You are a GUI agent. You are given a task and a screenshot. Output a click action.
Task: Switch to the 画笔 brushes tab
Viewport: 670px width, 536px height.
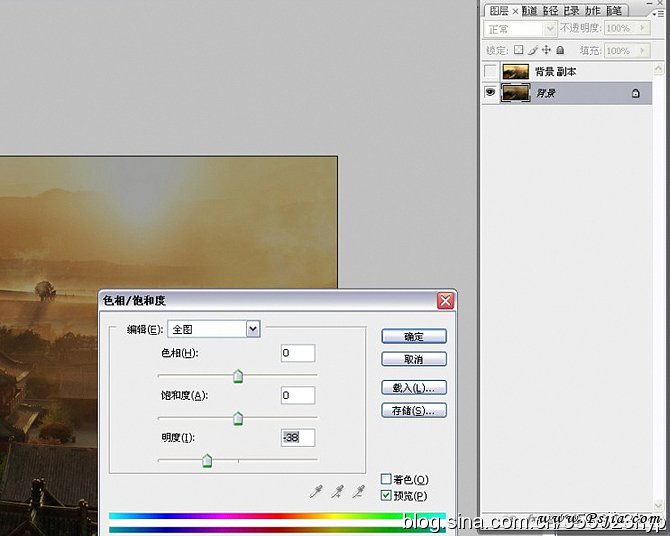click(x=614, y=11)
